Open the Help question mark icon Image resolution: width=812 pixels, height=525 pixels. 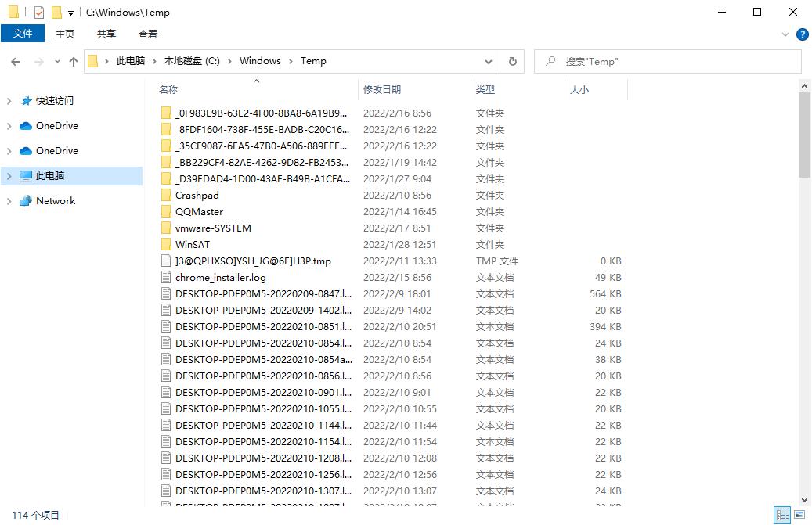[802, 34]
